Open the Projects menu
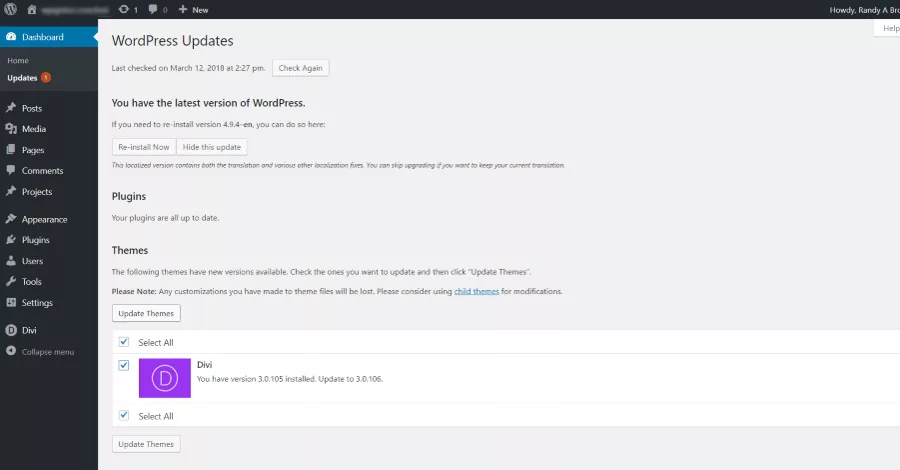The width and height of the screenshot is (900, 470). [37, 192]
